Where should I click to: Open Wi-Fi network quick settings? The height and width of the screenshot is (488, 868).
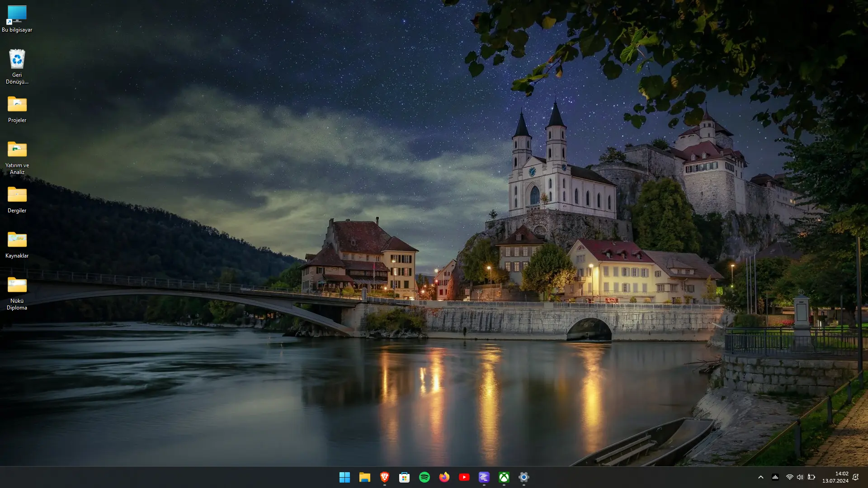click(789, 477)
